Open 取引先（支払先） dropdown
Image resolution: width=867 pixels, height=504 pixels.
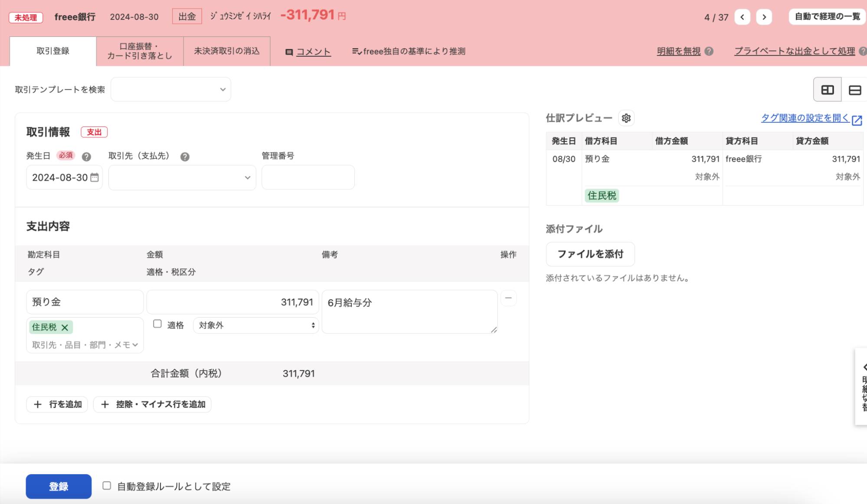[182, 177]
